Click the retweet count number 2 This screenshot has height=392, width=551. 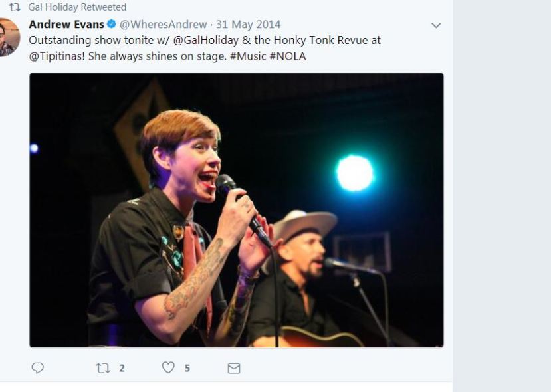click(122, 368)
